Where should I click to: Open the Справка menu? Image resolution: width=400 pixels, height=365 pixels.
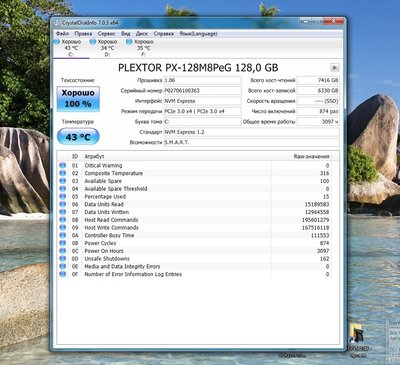click(x=164, y=34)
